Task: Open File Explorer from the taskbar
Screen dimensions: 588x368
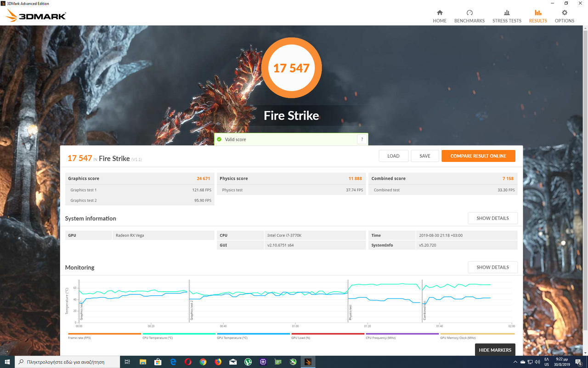Action: tap(143, 362)
